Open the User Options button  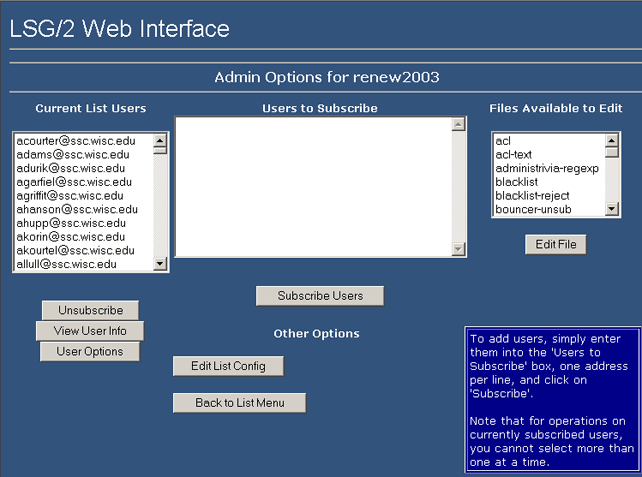90,351
